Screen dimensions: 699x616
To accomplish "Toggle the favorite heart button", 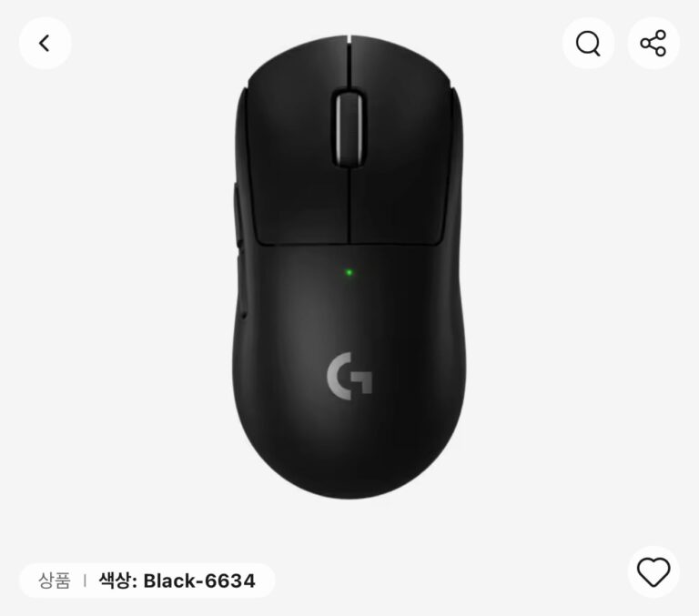I will [653, 572].
